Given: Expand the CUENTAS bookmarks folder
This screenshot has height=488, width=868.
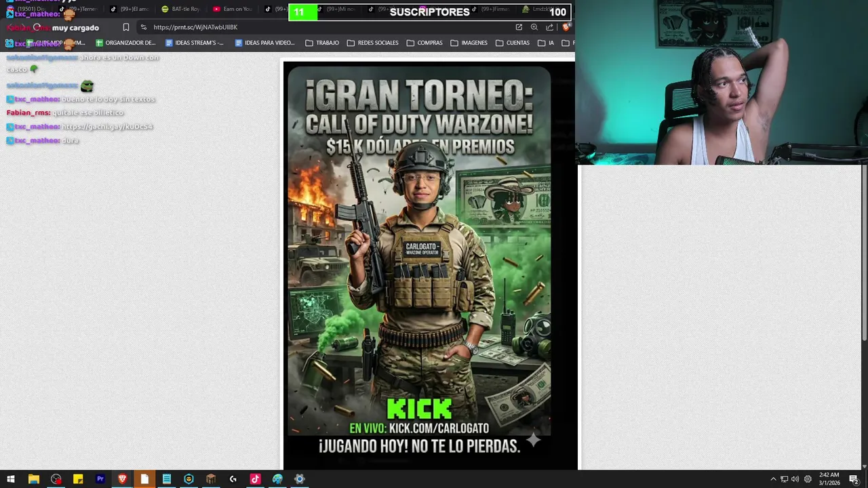Looking at the screenshot, I should (513, 43).
